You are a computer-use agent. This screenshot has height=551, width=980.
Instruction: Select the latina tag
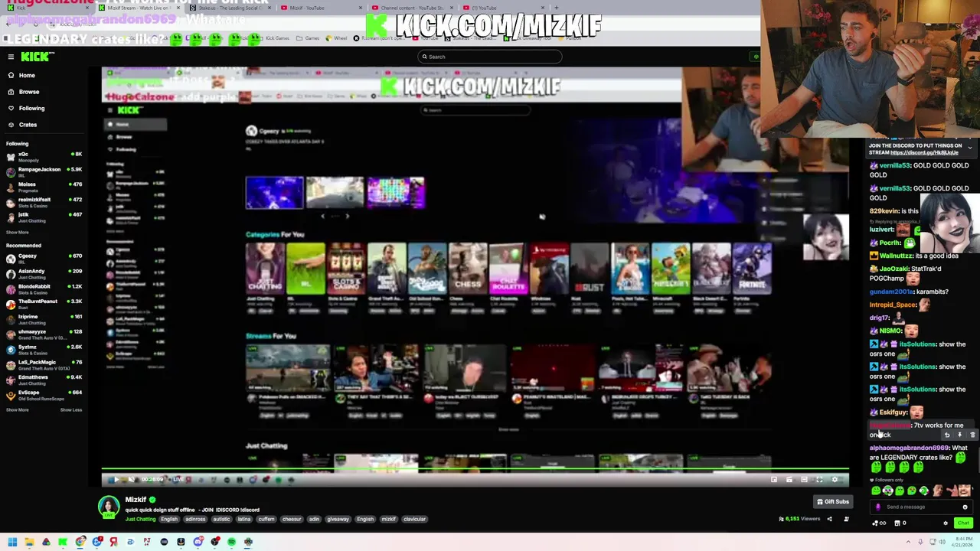pyautogui.click(x=244, y=519)
